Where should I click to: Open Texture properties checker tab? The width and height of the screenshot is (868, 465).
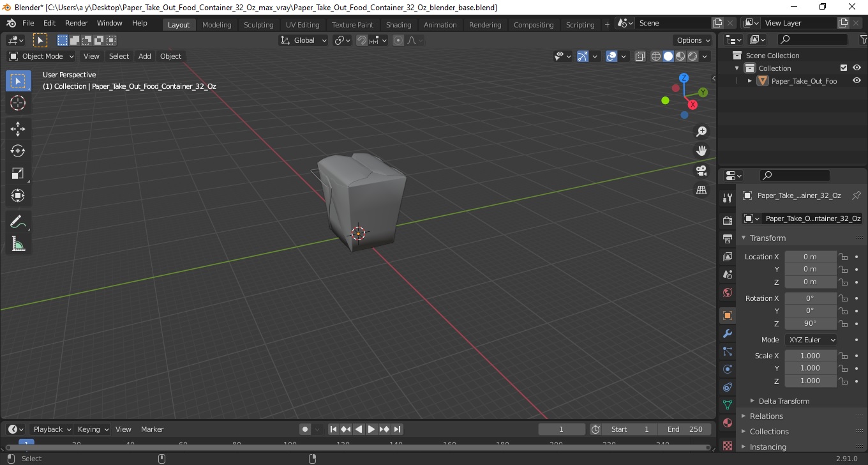coord(727,445)
